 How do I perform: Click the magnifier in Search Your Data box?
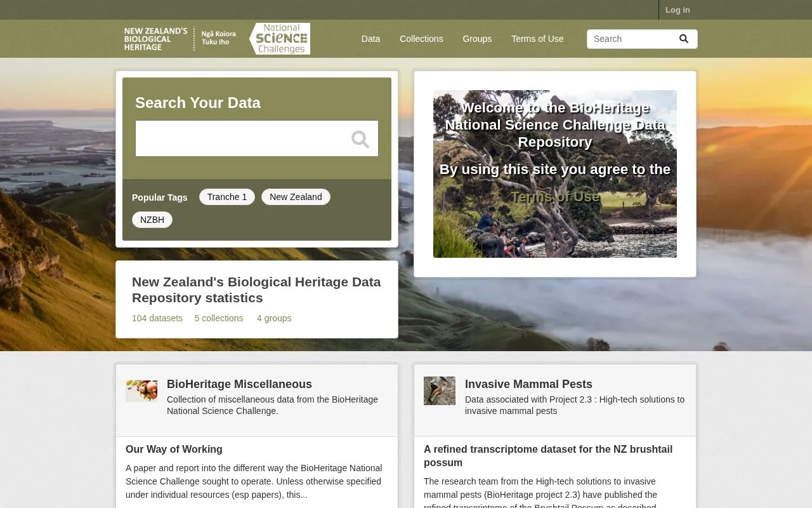pyautogui.click(x=360, y=139)
